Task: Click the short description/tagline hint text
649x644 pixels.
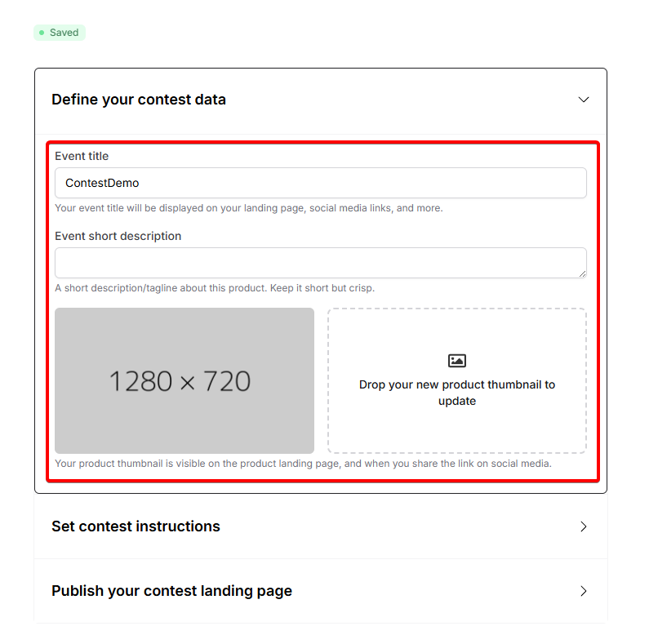Action: point(215,288)
